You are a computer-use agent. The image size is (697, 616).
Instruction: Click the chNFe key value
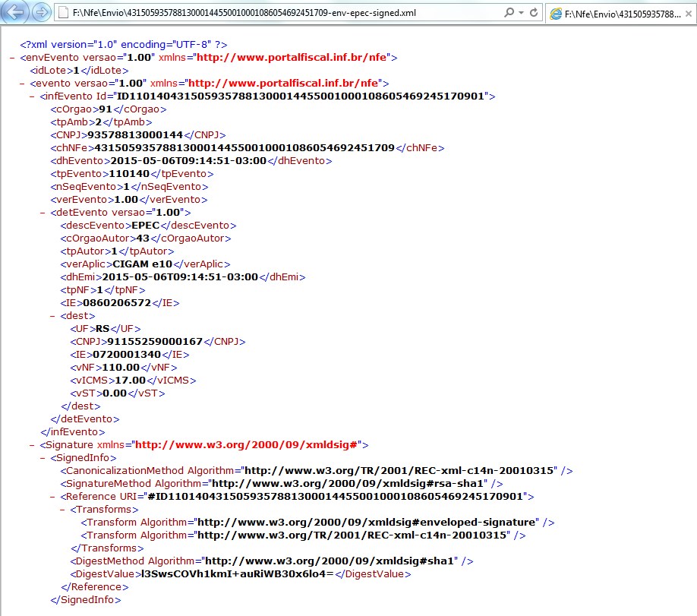[x=244, y=147]
